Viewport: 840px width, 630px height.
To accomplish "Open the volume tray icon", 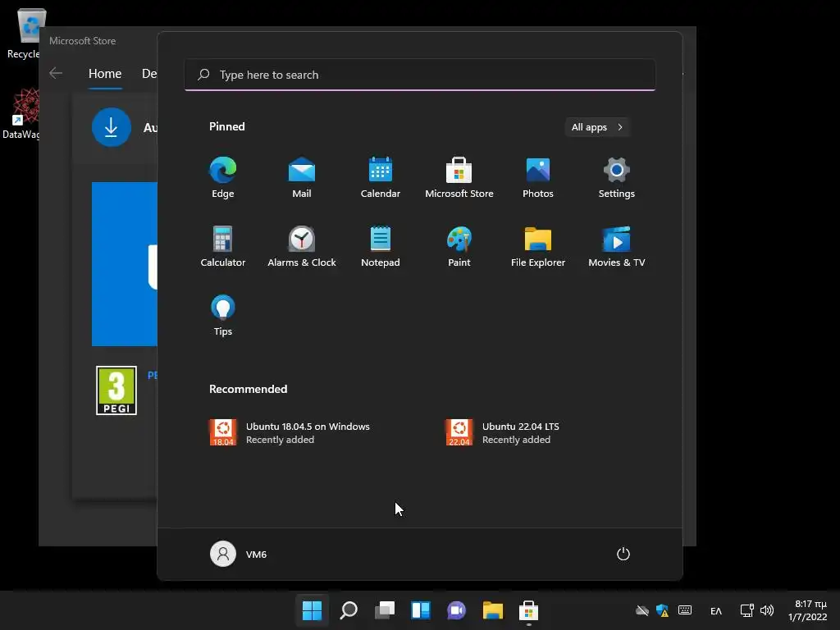I will [x=767, y=610].
